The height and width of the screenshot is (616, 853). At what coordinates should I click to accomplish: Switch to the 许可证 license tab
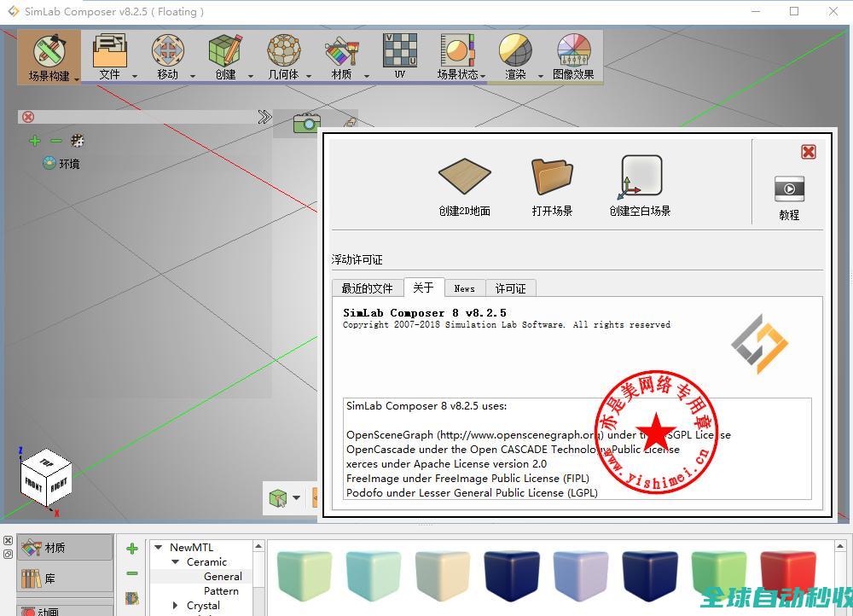click(510, 288)
